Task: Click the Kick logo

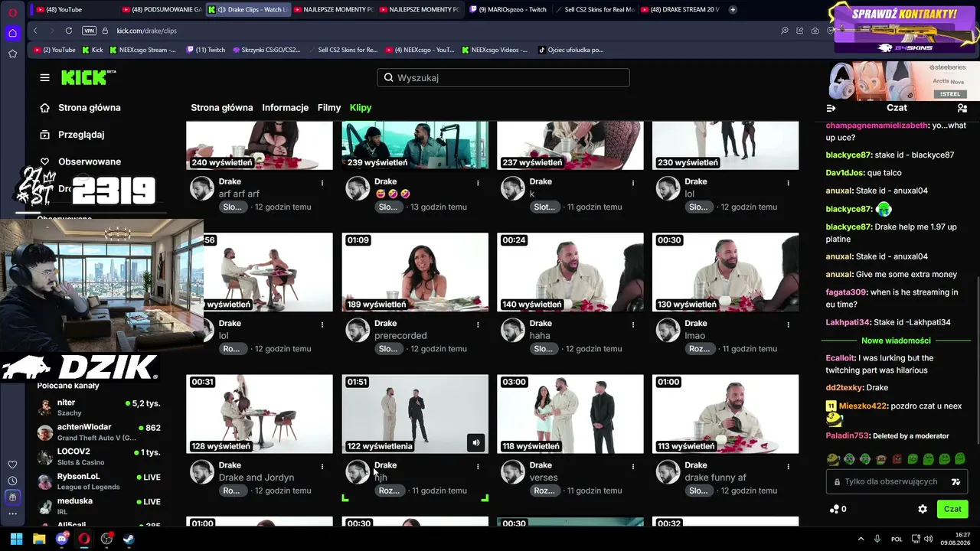Action: [x=88, y=77]
